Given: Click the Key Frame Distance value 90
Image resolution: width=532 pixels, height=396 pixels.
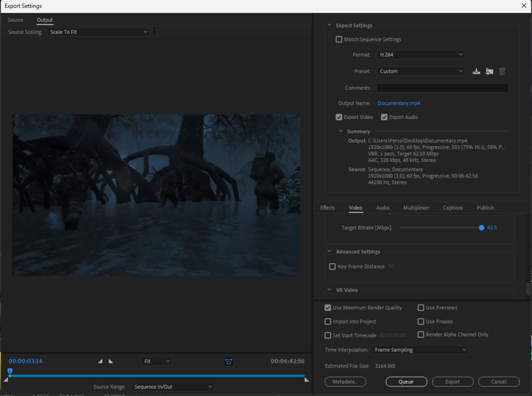Looking at the screenshot, I should [391, 266].
